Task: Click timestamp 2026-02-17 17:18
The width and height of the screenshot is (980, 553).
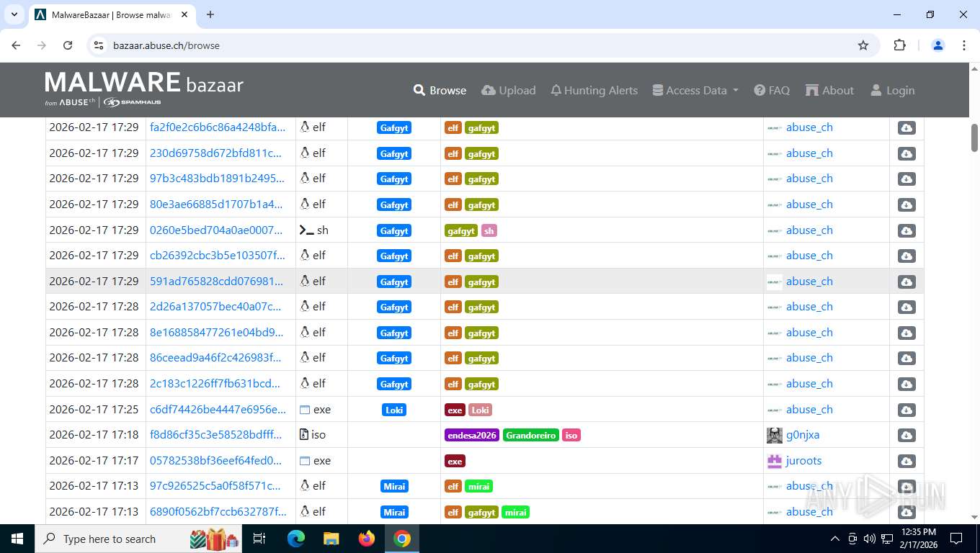Action: tap(94, 435)
